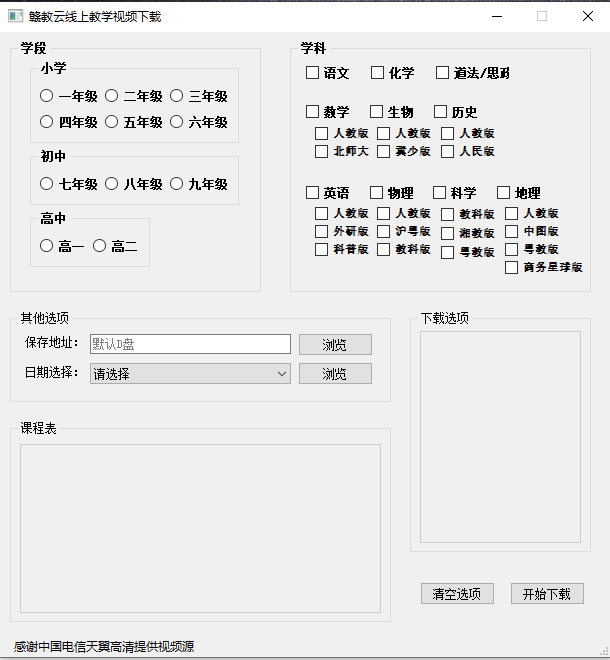Pick the 九年级 grade option
The height and width of the screenshot is (660, 610).
176,184
